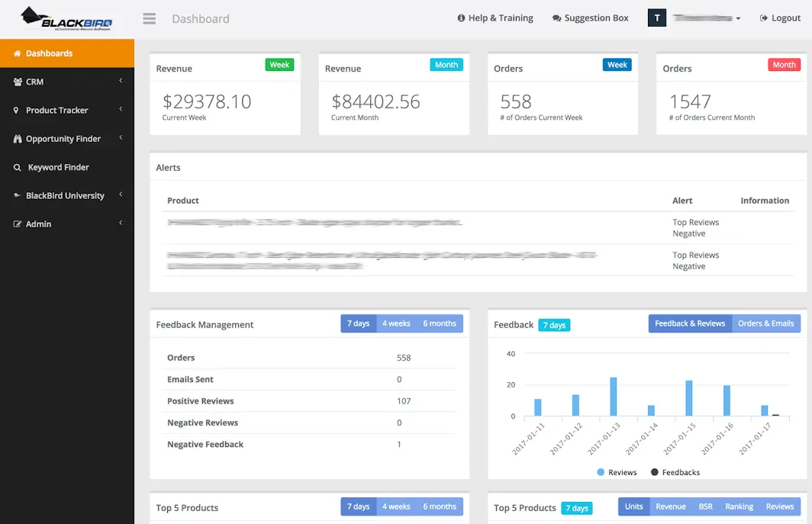
Task: Click the Logout link
Action: [x=779, y=18]
